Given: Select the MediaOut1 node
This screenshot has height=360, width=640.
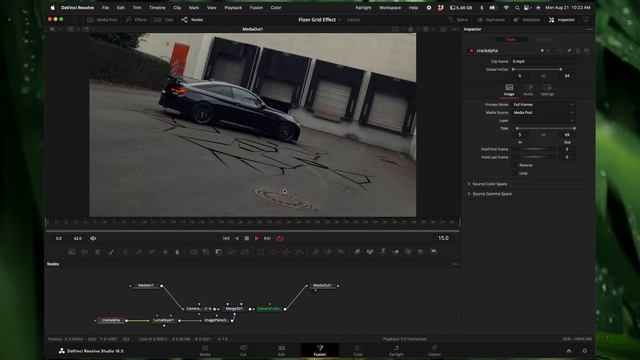Looking at the screenshot, I should 322,286.
